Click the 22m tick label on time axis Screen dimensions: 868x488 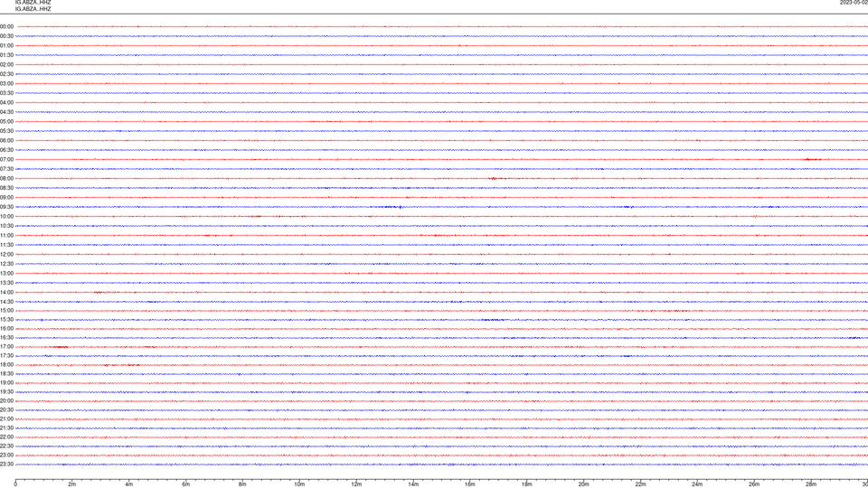pos(640,484)
